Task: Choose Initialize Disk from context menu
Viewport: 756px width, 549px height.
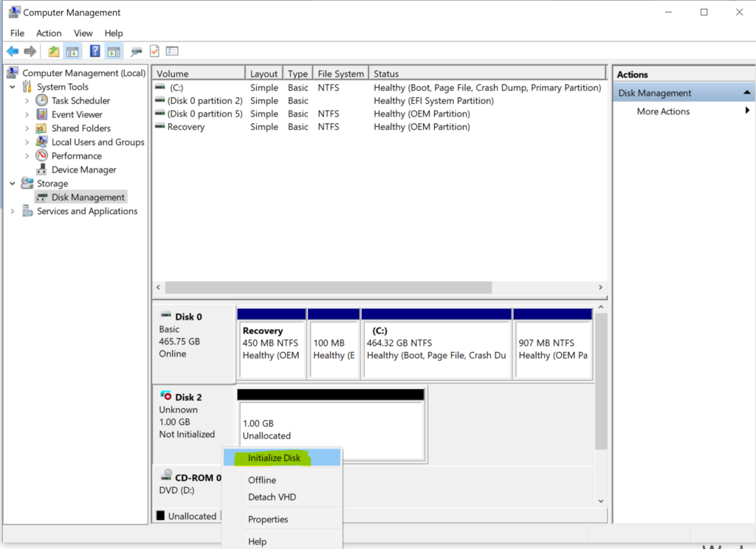Action: click(274, 457)
